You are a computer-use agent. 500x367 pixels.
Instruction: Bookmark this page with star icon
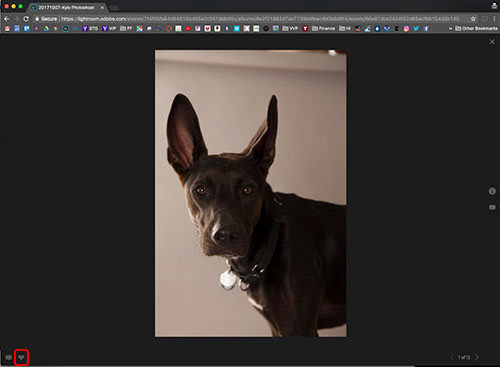(x=473, y=19)
